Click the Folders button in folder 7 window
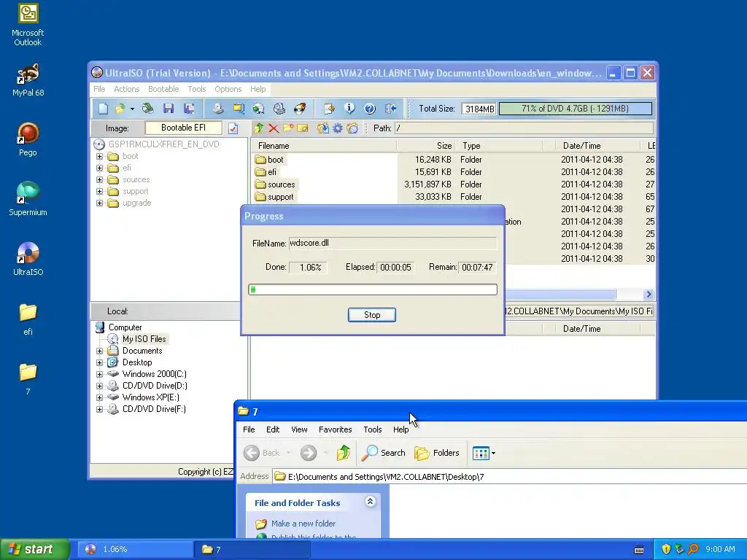The height and width of the screenshot is (560, 747). pyautogui.click(x=437, y=453)
